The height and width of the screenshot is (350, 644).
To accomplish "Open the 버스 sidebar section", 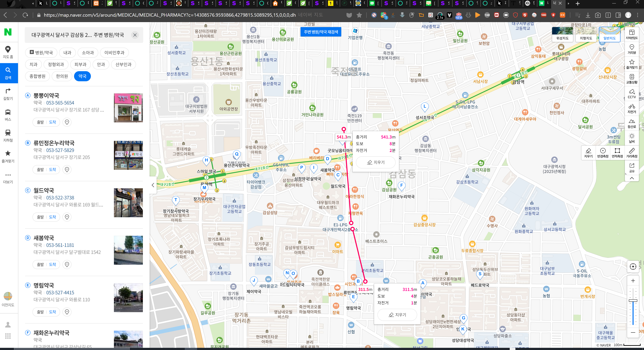I will click(x=8, y=115).
